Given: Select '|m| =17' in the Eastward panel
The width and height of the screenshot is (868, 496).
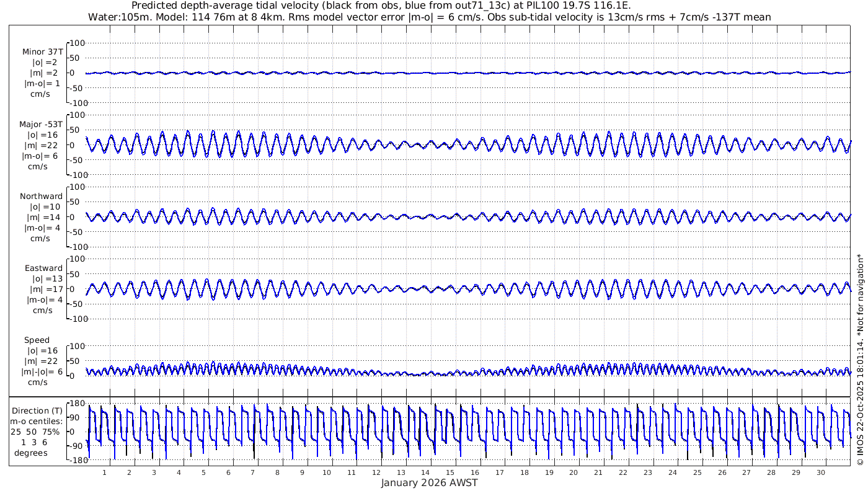Looking at the screenshot, I should point(45,290).
